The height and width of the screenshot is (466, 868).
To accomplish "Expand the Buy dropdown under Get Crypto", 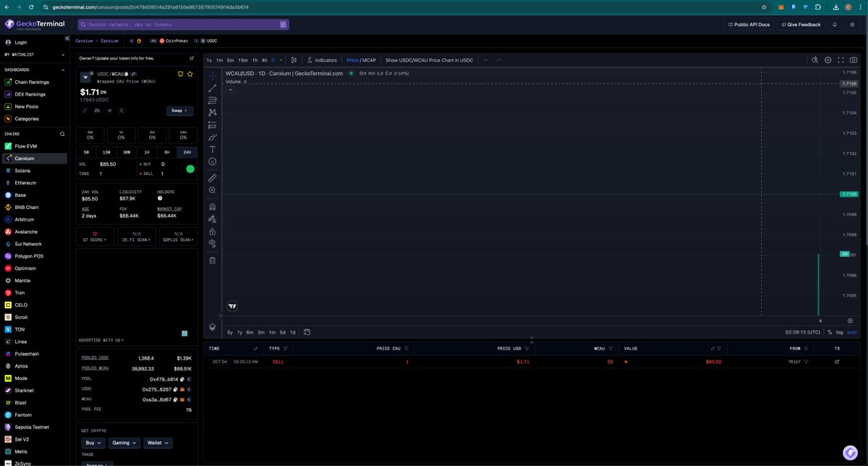I will coord(94,443).
